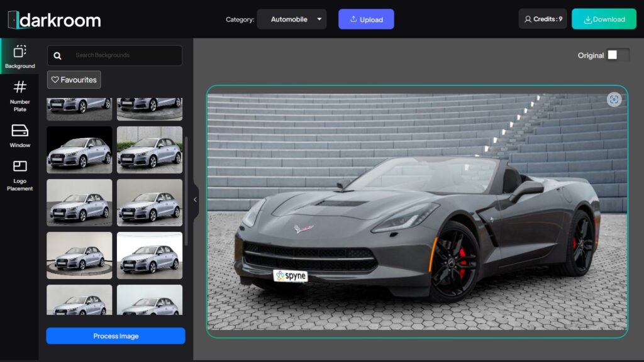Focus the Search Backgrounds field

[x=114, y=55]
